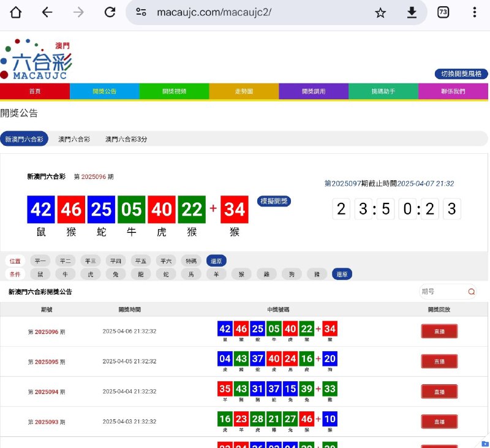Click the 直播 replay button for 2025094
The width and height of the screenshot is (490, 448).
(439, 392)
